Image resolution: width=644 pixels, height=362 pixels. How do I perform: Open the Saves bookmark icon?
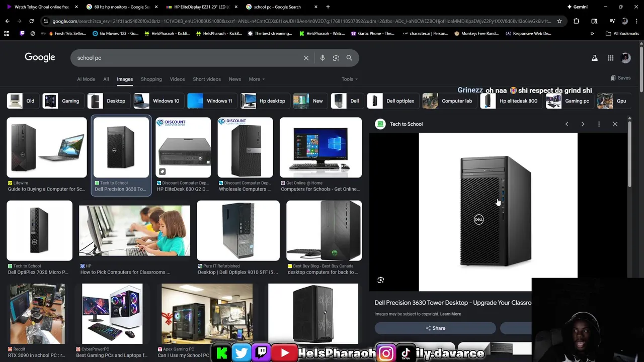[x=620, y=78]
